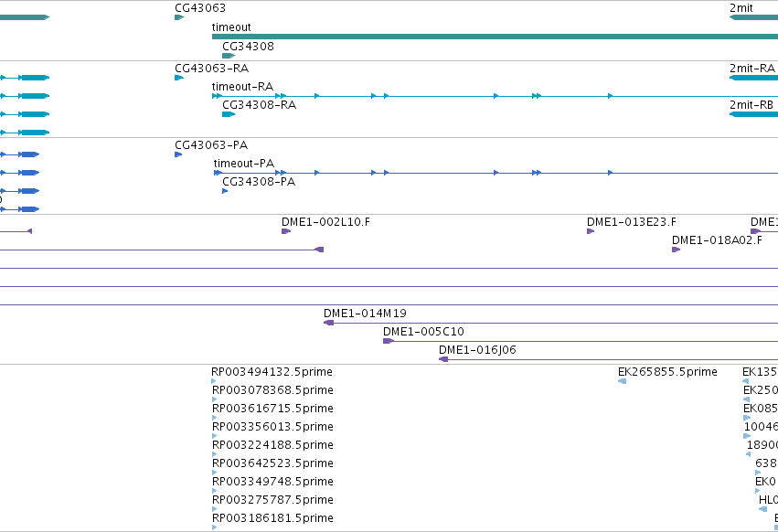This screenshot has width=778, height=532.
Task: Click the DME1-018A02.F feature arrow
Action: click(676, 250)
